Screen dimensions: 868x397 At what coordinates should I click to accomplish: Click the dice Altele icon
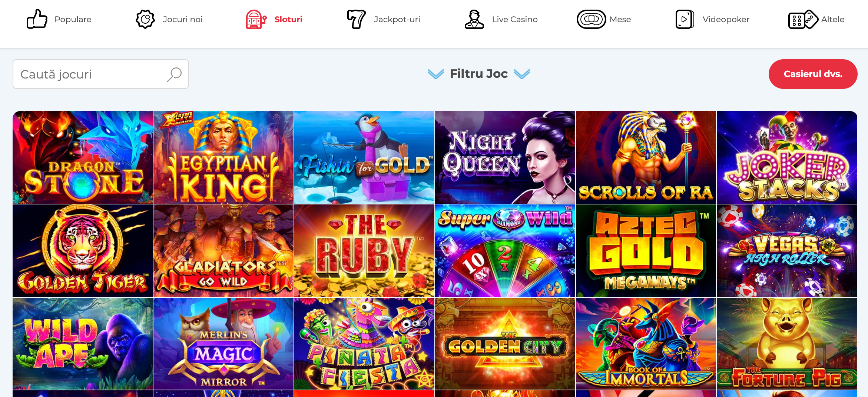803,19
